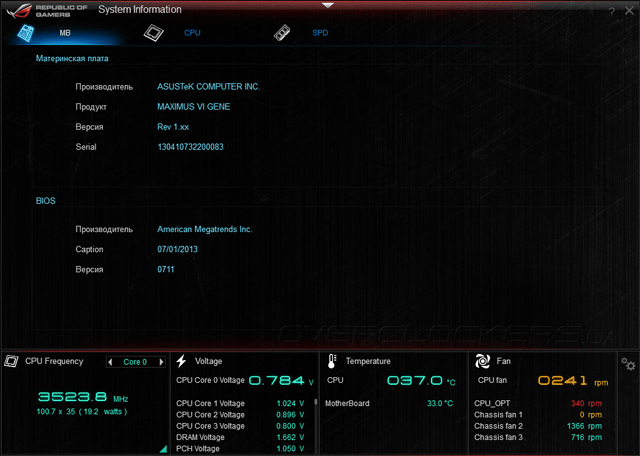Click the Материнская плата section heading
Image resolution: width=640 pixels, height=456 pixels.
point(72,58)
